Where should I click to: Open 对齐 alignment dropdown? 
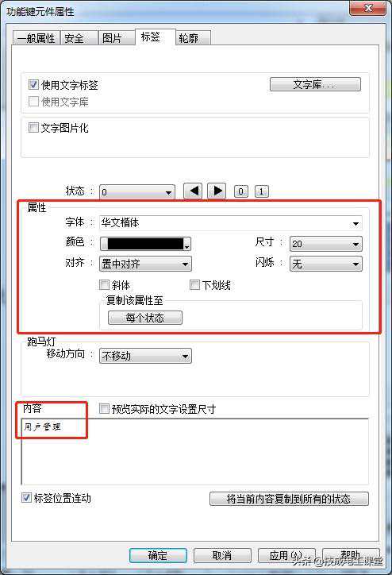click(145, 264)
